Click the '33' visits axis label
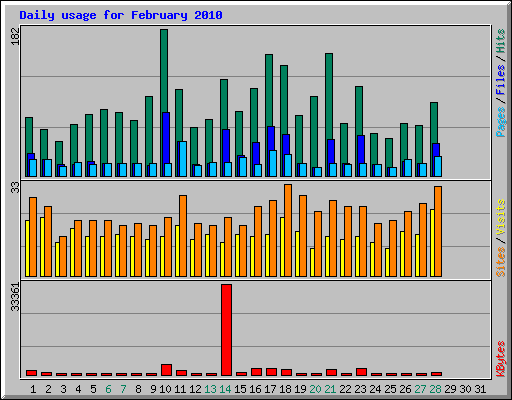 (15, 188)
